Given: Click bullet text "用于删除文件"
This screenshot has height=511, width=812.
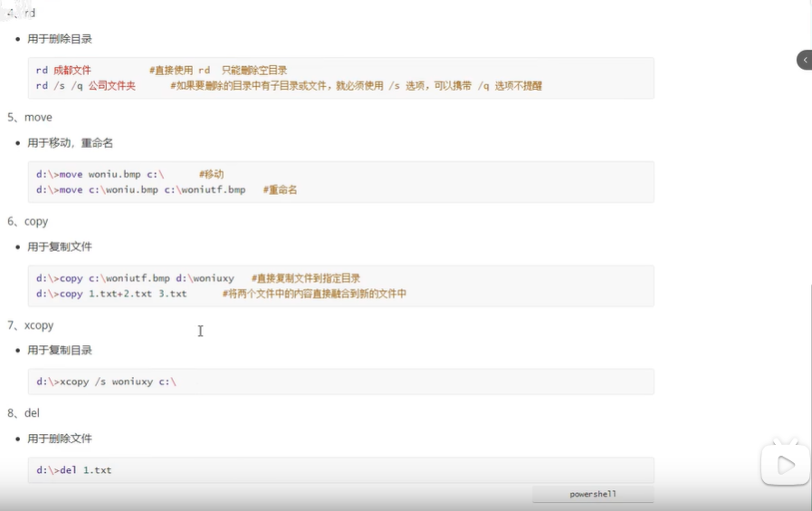Looking at the screenshot, I should tap(60, 439).
